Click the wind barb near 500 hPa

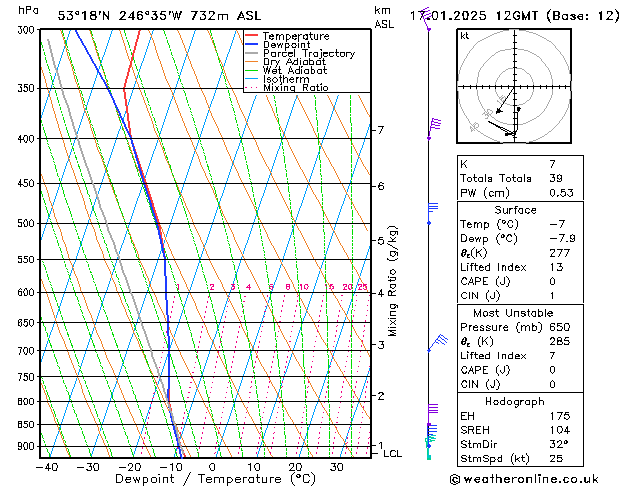click(433, 208)
